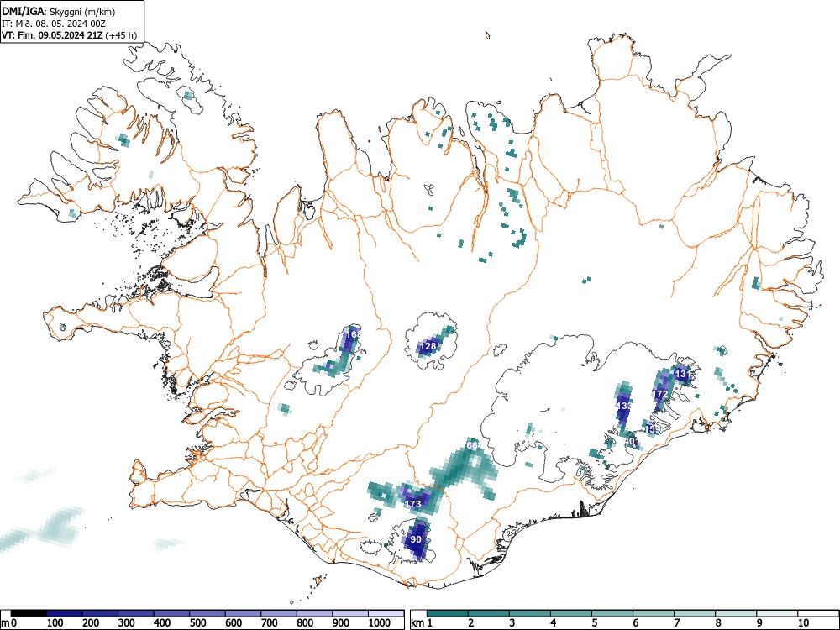Viewport: 840px width, 630px height.
Task: Click the 5–6 km legend color segment
Action: pyautogui.click(x=612, y=613)
